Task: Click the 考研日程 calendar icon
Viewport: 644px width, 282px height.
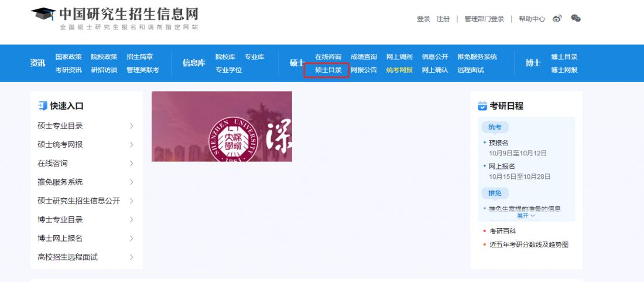Action: (x=482, y=106)
